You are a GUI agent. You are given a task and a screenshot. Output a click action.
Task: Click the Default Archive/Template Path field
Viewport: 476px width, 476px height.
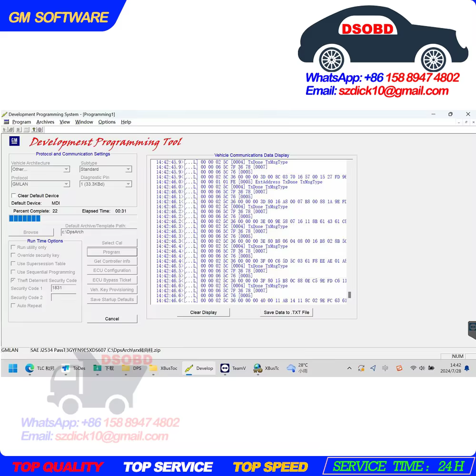point(99,232)
